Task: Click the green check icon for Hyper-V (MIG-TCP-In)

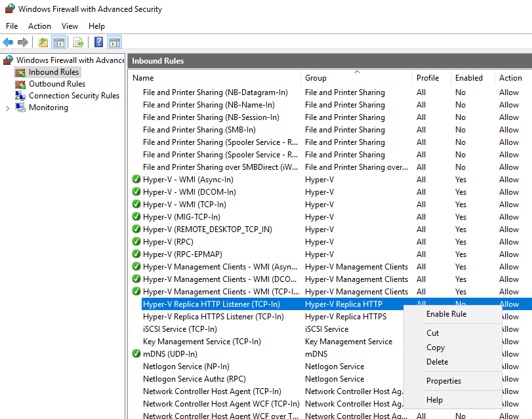Action: [136, 216]
